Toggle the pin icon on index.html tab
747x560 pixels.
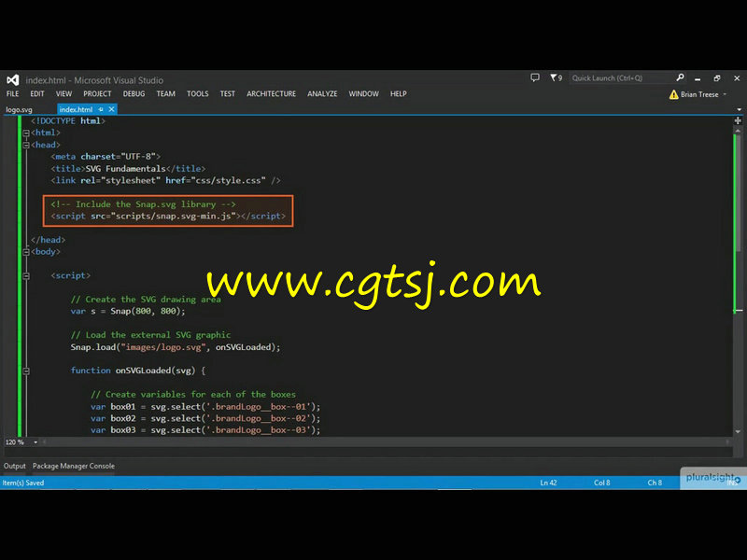[101, 109]
